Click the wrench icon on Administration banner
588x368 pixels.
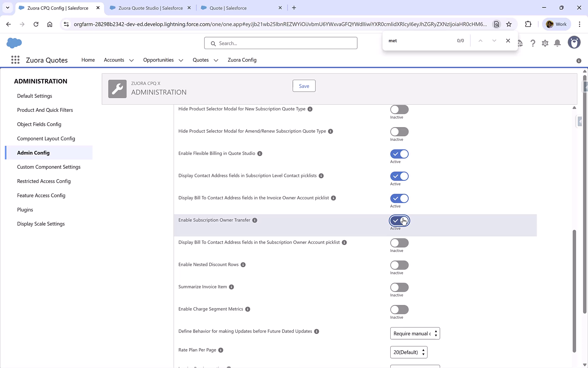(x=117, y=89)
